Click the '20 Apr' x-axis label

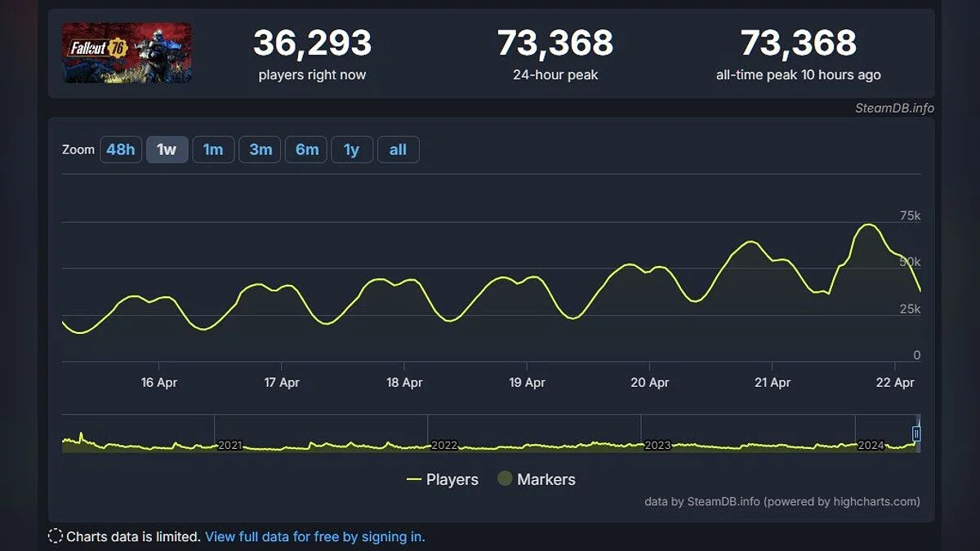pyautogui.click(x=650, y=382)
